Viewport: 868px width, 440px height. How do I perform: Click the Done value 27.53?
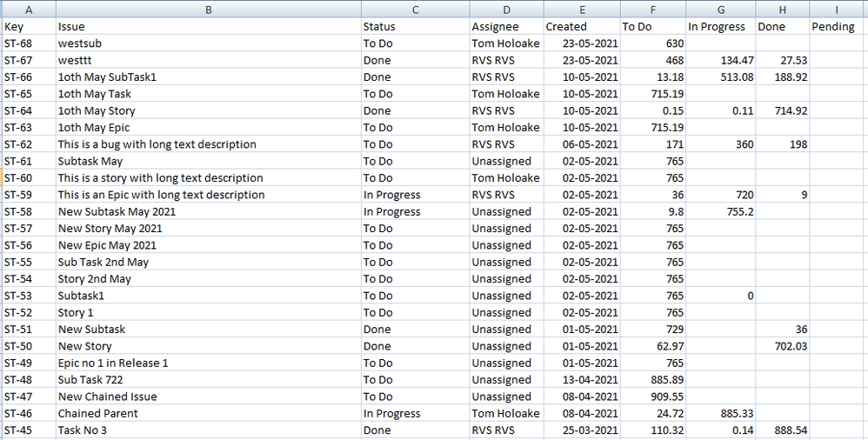point(782,60)
